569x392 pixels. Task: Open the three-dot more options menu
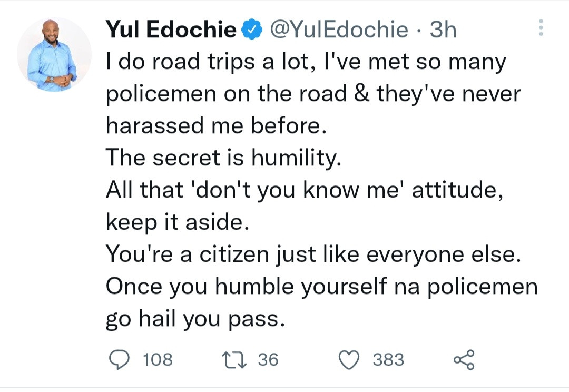(x=539, y=28)
